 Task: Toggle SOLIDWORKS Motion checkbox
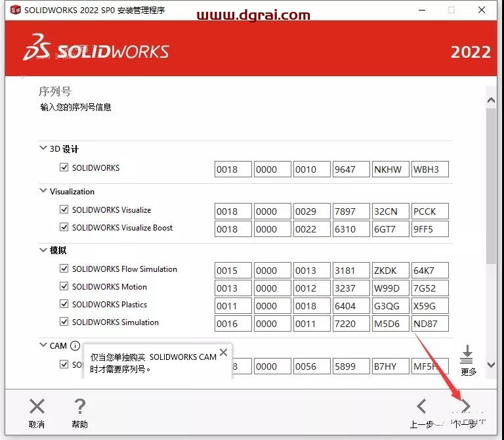pos(64,286)
